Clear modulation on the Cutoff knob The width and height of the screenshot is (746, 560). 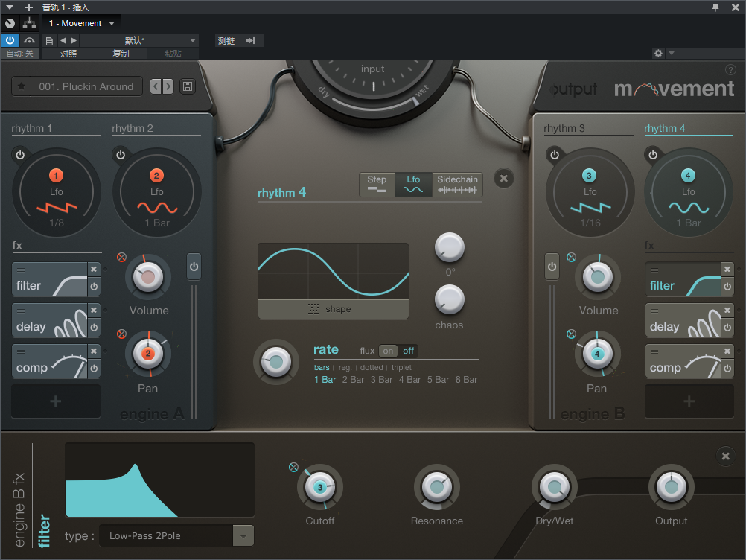(x=293, y=467)
